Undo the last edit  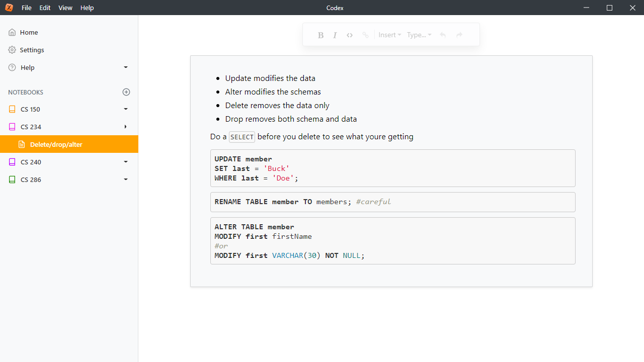tap(443, 35)
